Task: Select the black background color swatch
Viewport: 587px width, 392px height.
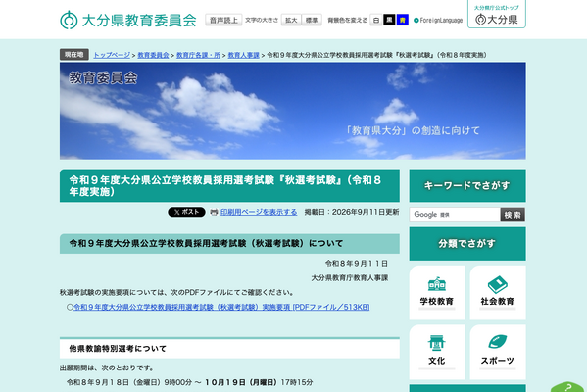Action: (389, 20)
